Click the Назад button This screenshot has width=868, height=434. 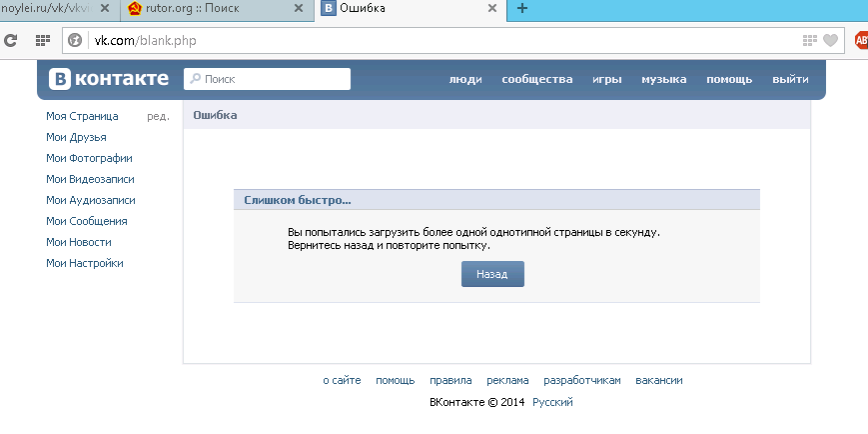(x=492, y=274)
